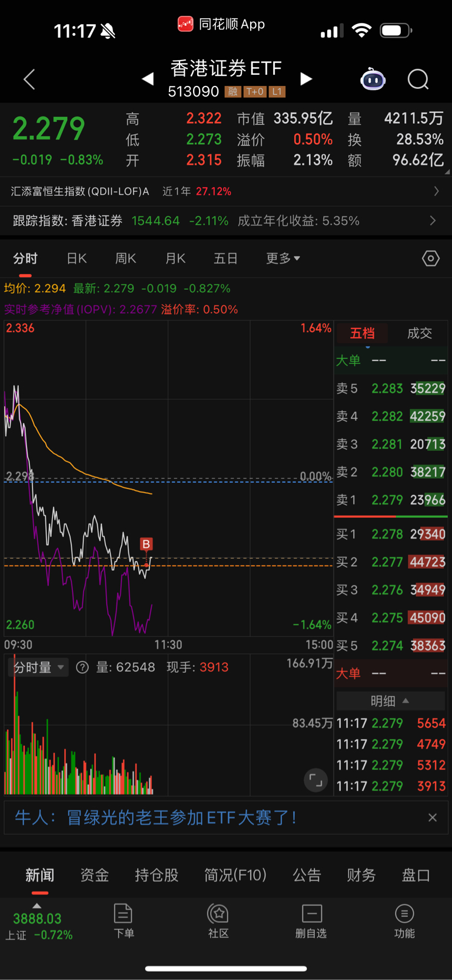Viewport: 452px width, 980px height.
Task: Tap the B buy marker on chart
Action: tap(146, 544)
